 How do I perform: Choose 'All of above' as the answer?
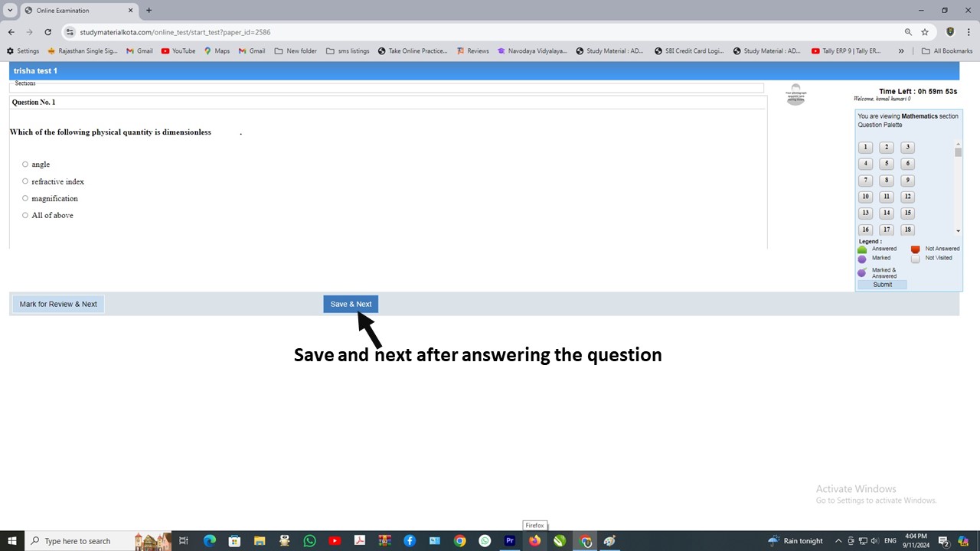pyautogui.click(x=25, y=215)
